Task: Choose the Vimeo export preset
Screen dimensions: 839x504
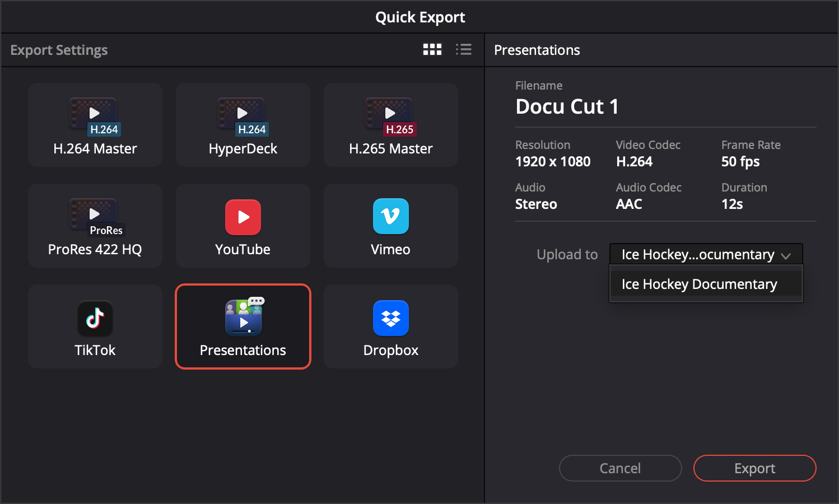Action: click(391, 226)
